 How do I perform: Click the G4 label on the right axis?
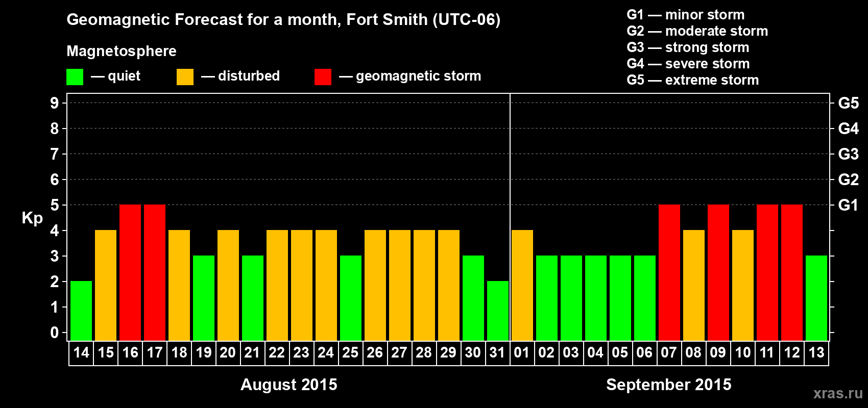pyautogui.click(x=849, y=129)
